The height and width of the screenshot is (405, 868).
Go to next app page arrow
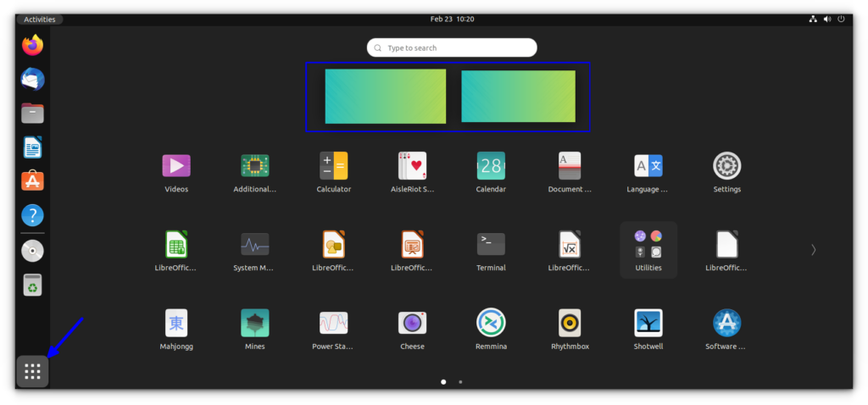click(813, 250)
